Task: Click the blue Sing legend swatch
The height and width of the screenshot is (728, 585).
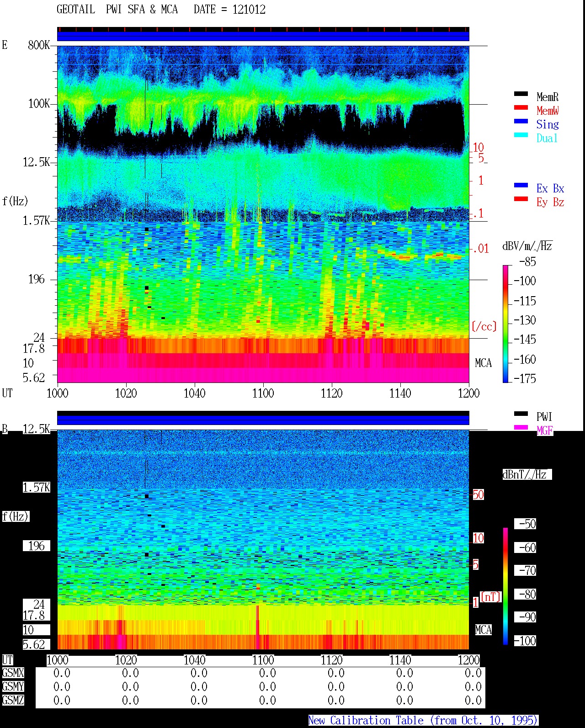Action: [x=521, y=122]
